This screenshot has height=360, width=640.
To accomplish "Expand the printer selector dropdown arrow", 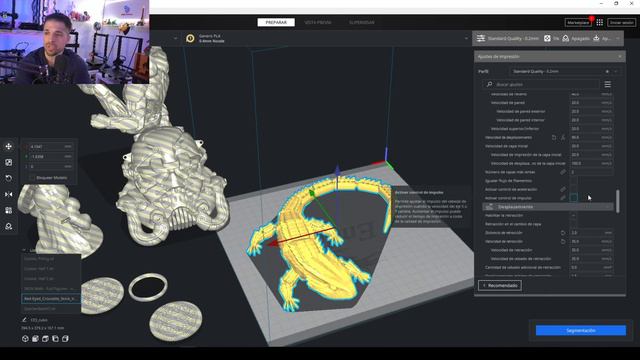I will (x=176, y=38).
